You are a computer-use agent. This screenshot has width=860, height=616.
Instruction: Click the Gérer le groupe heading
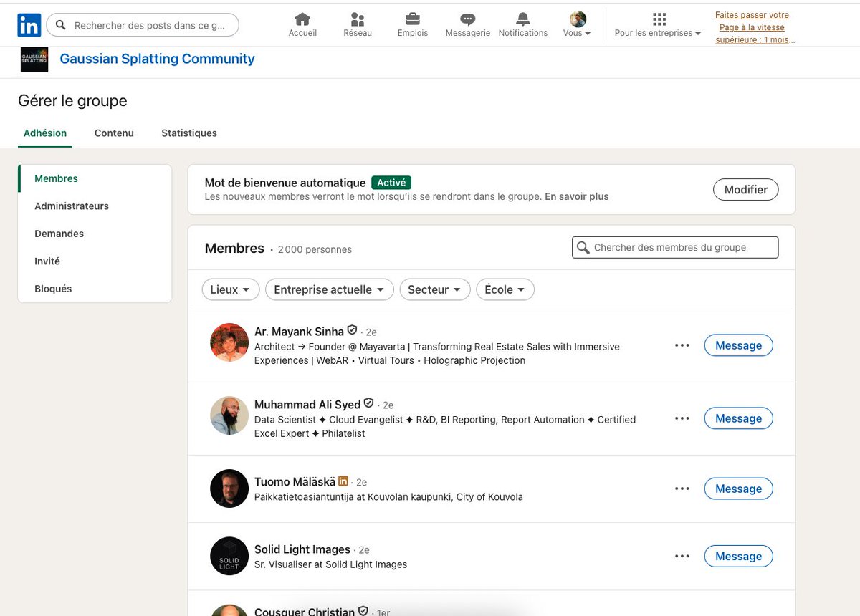point(72,101)
